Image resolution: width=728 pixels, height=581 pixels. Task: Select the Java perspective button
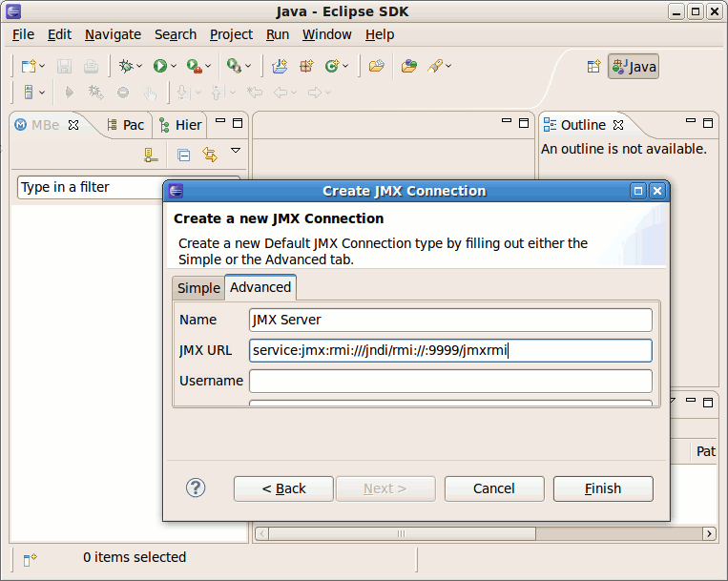(x=634, y=67)
